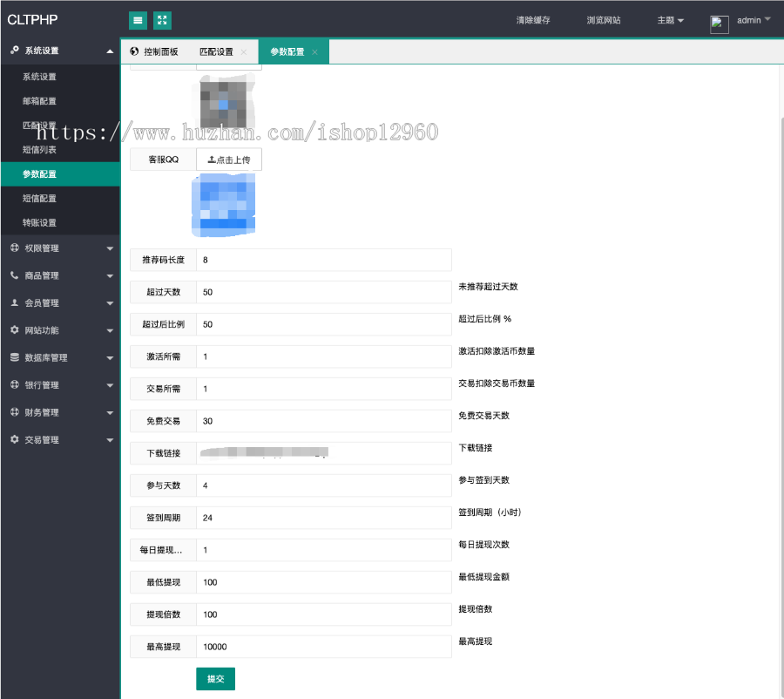The height and width of the screenshot is (699, 784).
Task: Open 转账设置 in the sidebar
Action: pyautogui.click(x=60, y=222)
